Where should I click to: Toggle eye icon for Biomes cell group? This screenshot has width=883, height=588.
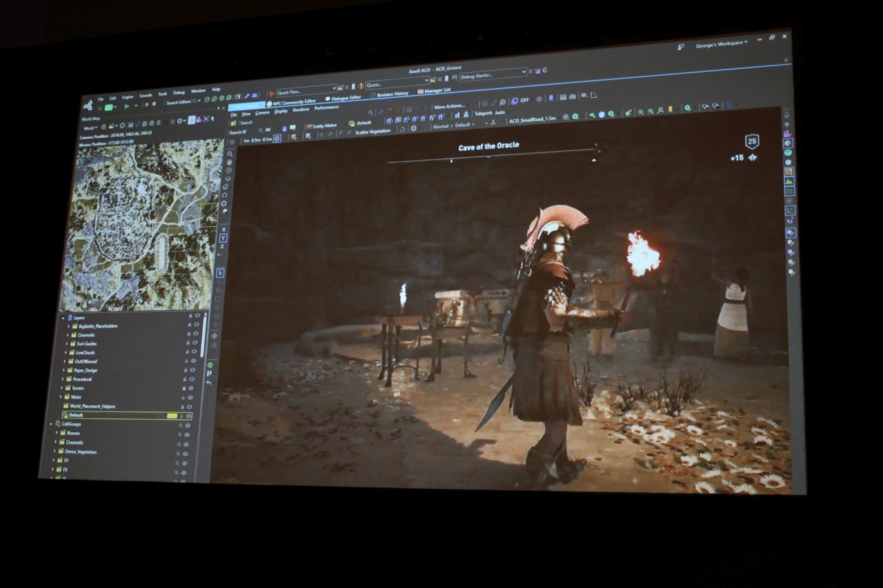[x=187, y=435]
